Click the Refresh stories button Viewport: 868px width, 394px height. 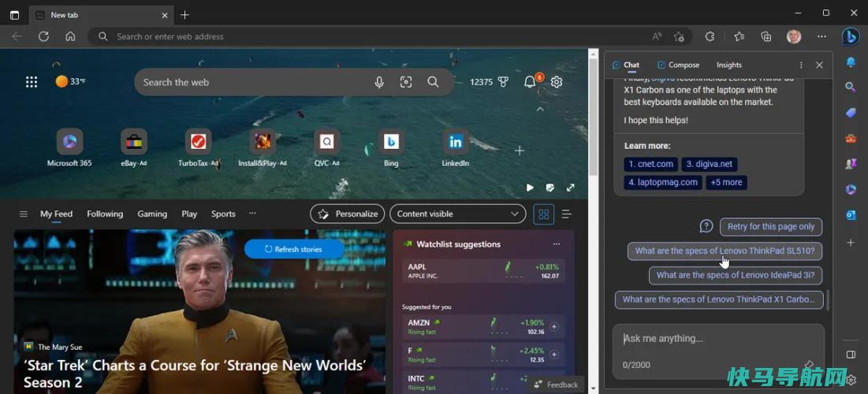(x=294, y=249)
